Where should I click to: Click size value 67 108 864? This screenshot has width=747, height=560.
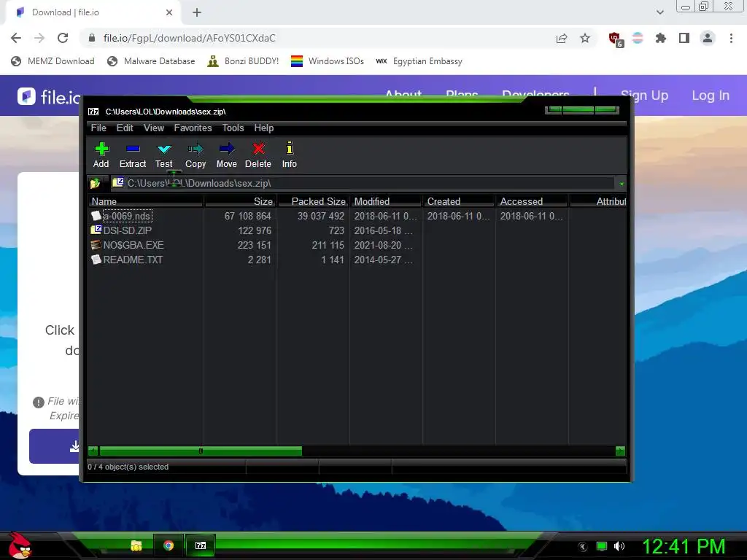click(248, 216)
